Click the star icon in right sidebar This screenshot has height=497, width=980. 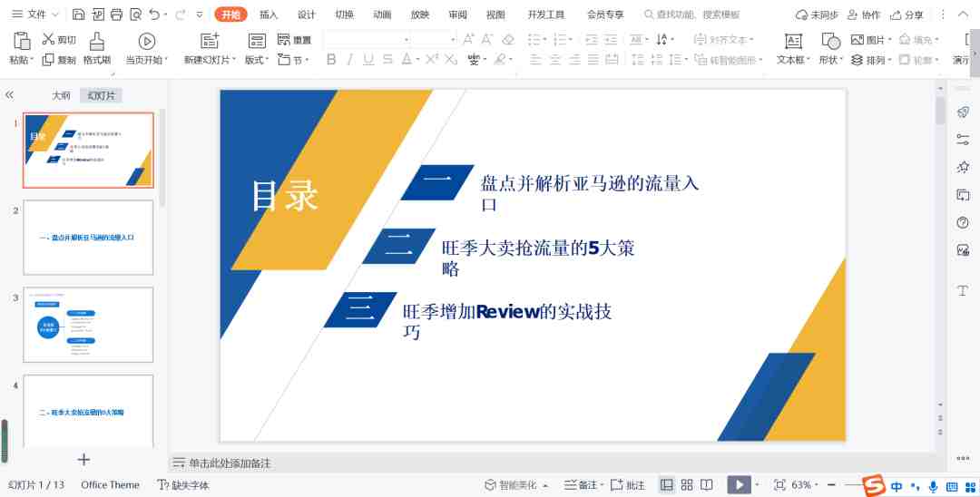(x=963, y=168)
